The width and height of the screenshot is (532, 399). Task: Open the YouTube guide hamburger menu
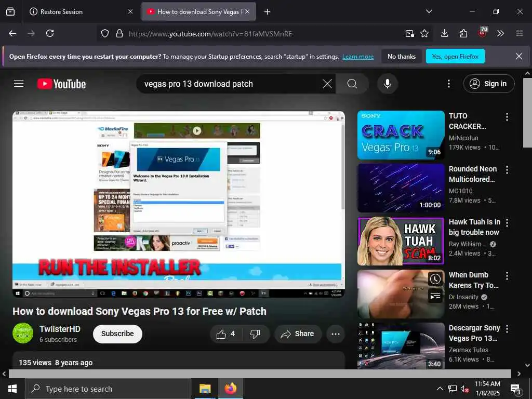[x=19, y=84]
